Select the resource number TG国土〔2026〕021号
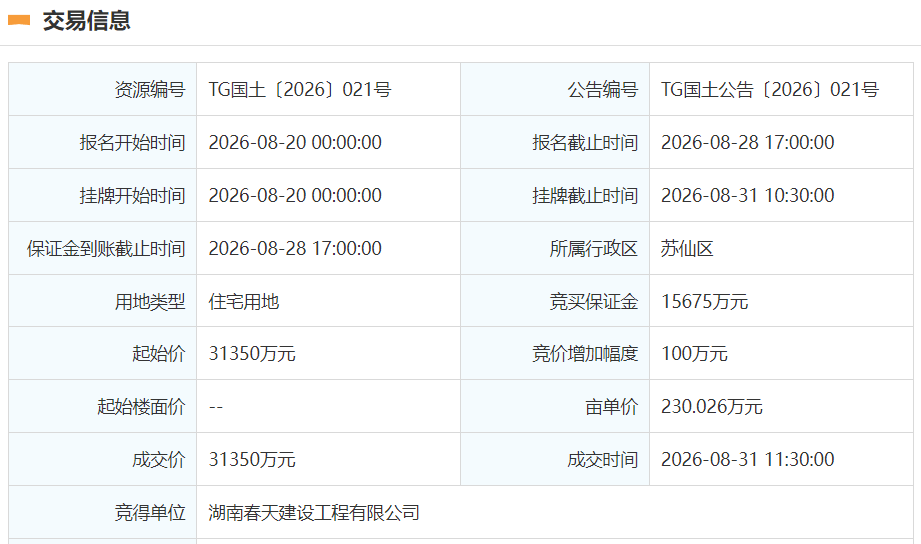This screenshot has width=921, height=544. [300, 89]
